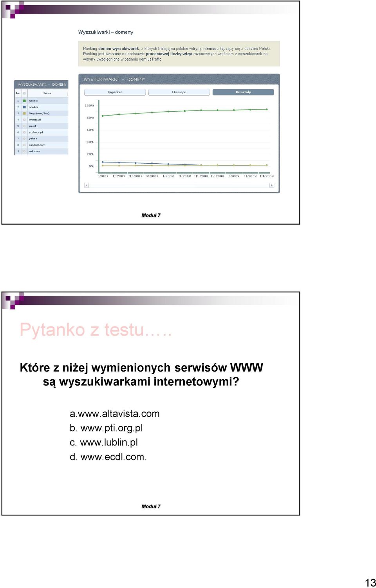The width and height of the screenshot is (376, 588).
Task: Click the Nazwa column header
Action: pos(47,93)
